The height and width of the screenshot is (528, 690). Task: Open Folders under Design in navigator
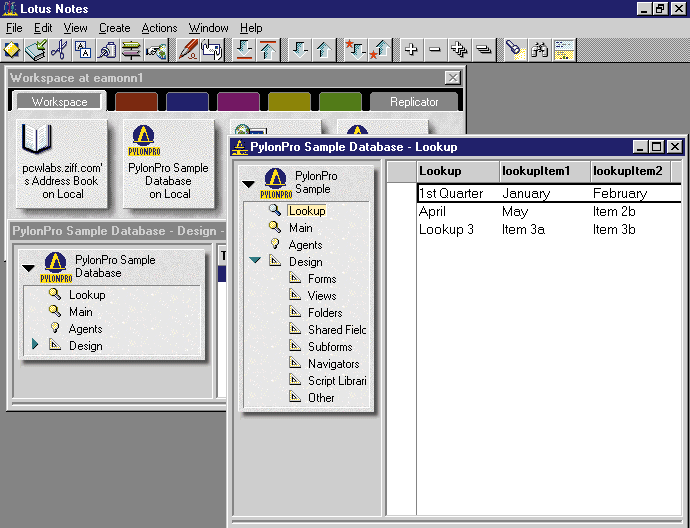(325, 313)
